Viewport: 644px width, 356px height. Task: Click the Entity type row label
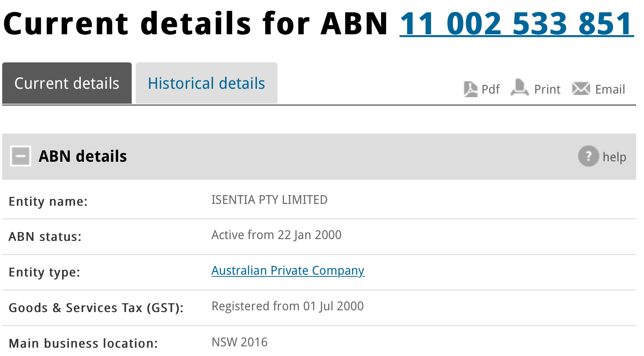point(44,272)
